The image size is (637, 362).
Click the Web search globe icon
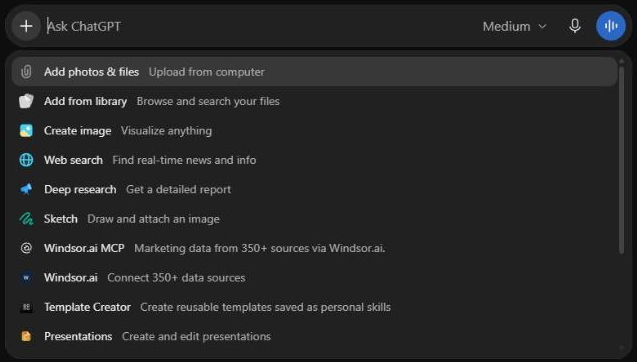tap(26, 160)
